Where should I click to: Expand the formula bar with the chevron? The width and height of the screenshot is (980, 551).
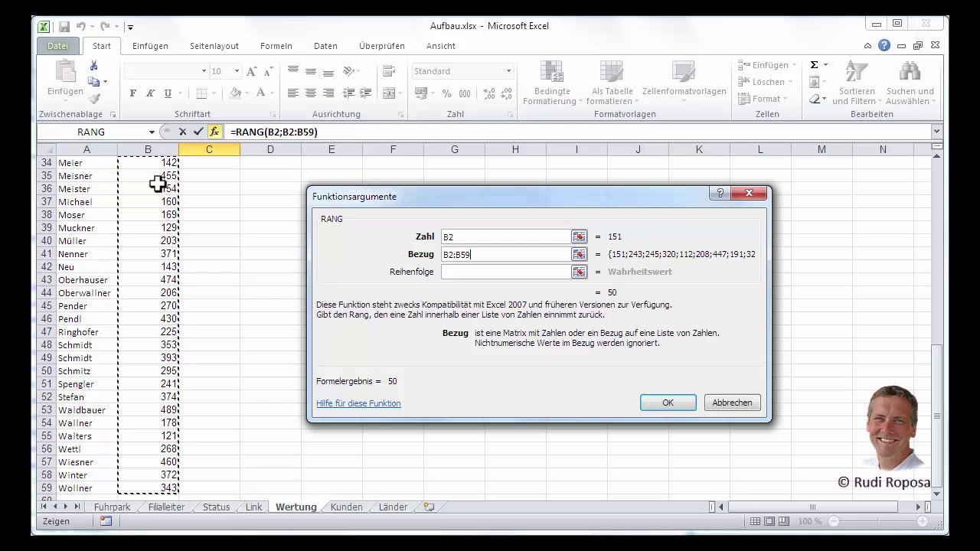[936, 132]
